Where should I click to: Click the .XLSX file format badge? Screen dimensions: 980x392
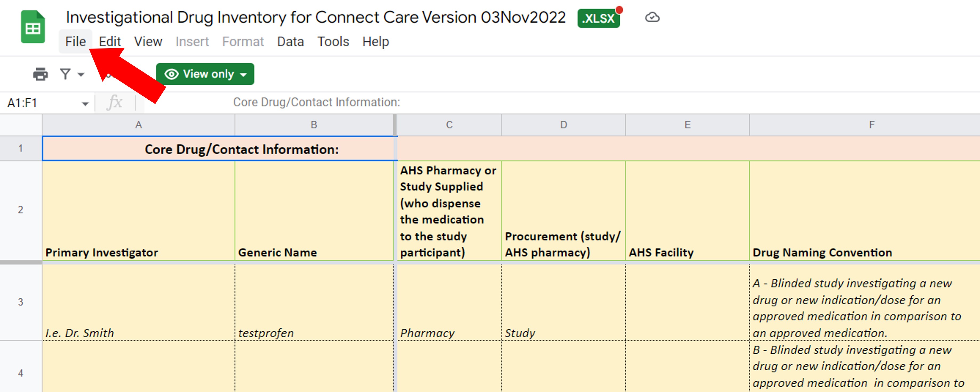coord(598,18)
